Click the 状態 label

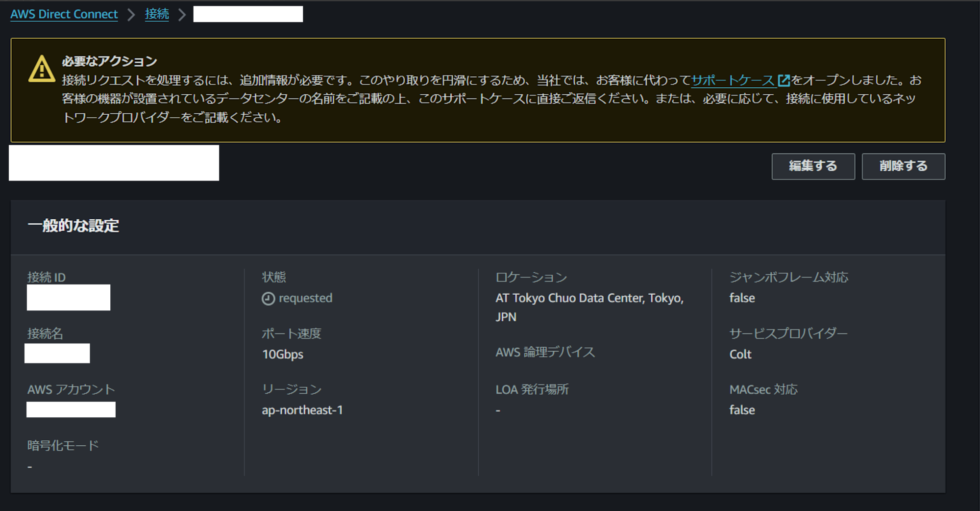pyautogui.click(x=274, y=277)
